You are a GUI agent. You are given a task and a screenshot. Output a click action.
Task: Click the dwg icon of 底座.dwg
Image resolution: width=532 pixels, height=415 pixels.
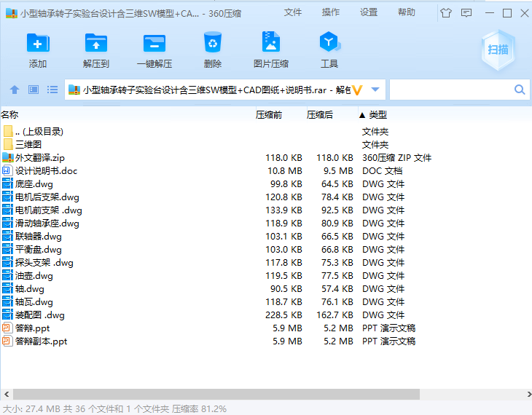7,183
